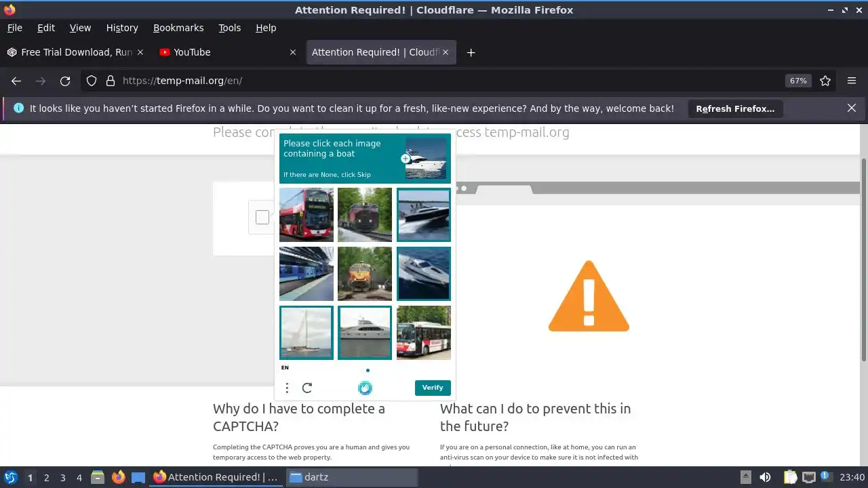Open a new tab with plus button
This screenshot has height=488, width=868.
point(471,52)
